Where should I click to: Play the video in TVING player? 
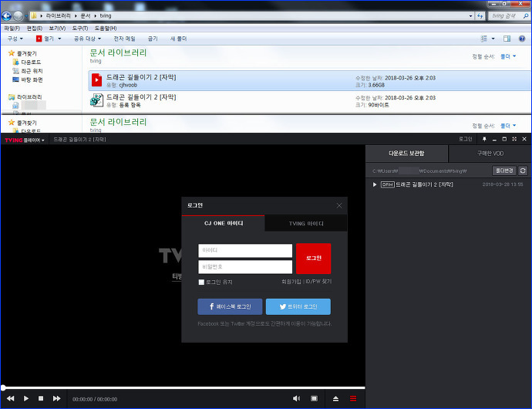26,398
